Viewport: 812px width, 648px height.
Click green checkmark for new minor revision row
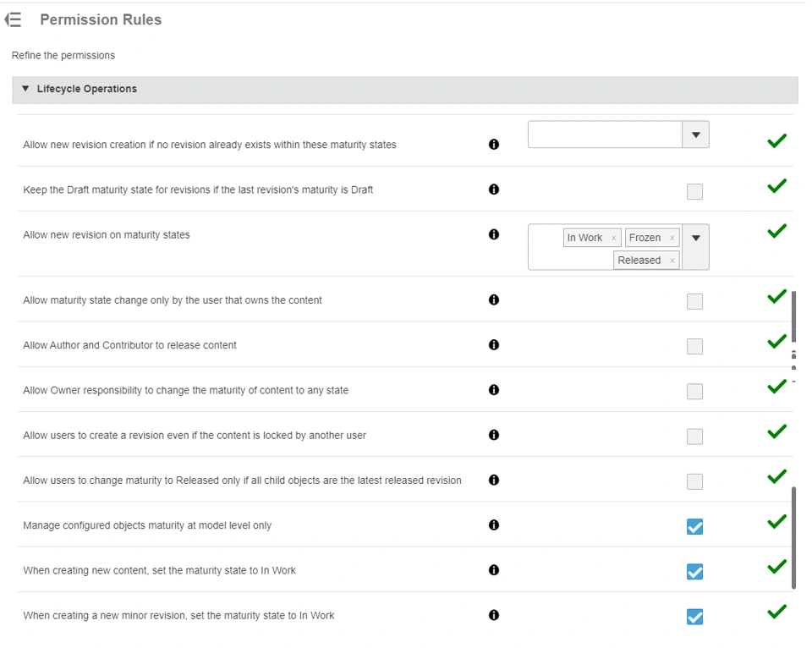click(x=776, y=612)
